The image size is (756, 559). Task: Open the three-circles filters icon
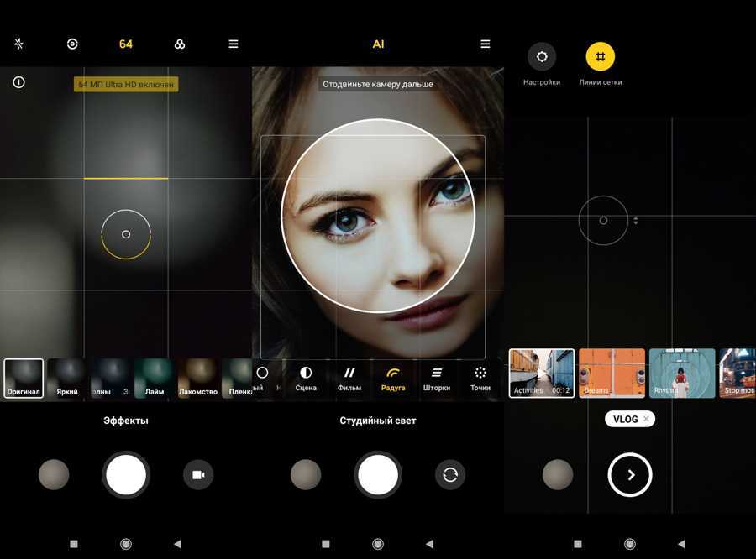pos(180,44)
